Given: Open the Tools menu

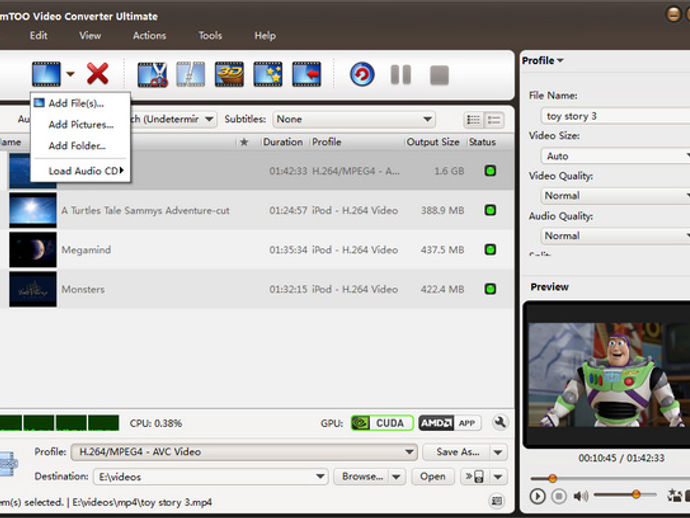Looking at the screenshot, I should tap(210, 36).
